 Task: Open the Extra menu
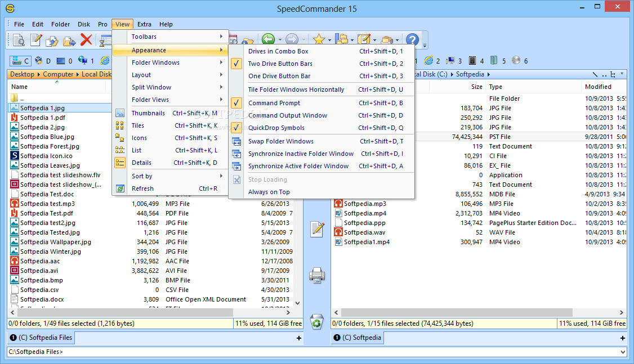pos(144,24)
